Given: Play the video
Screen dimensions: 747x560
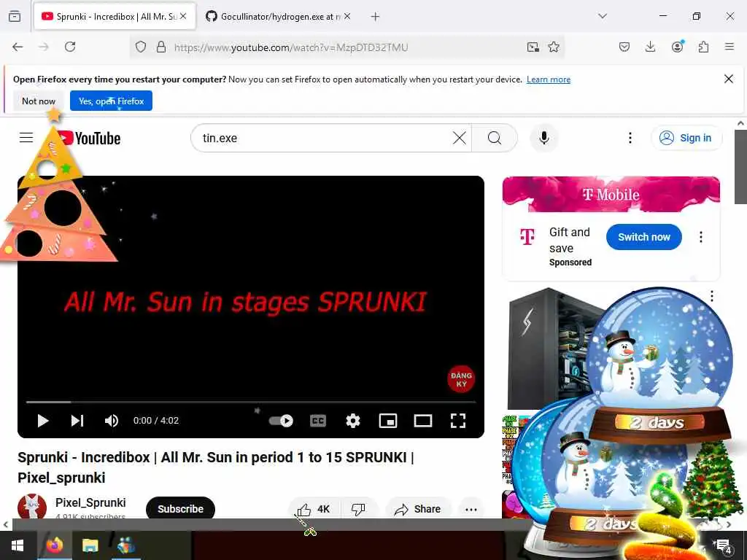Looking at the screenshot, I should [43, 421].
